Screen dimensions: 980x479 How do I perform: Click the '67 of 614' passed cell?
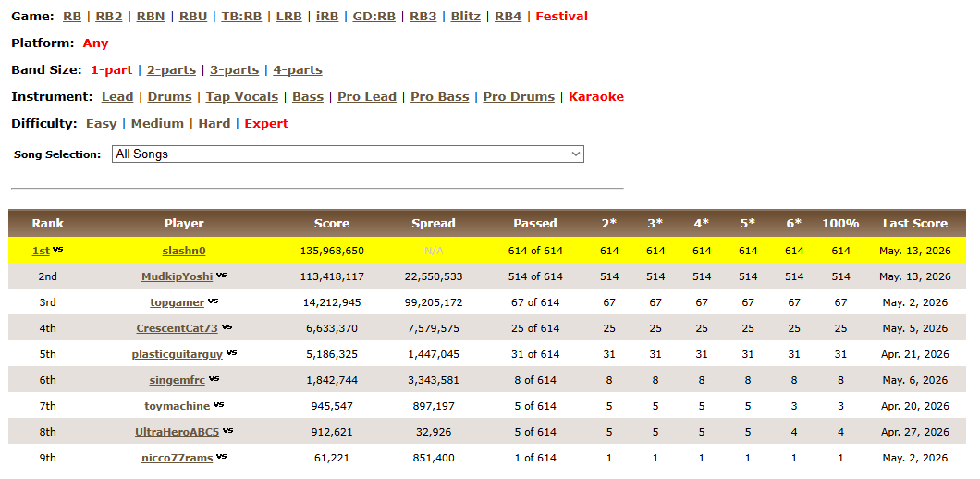pyautogui.click(x=535, y=302)
